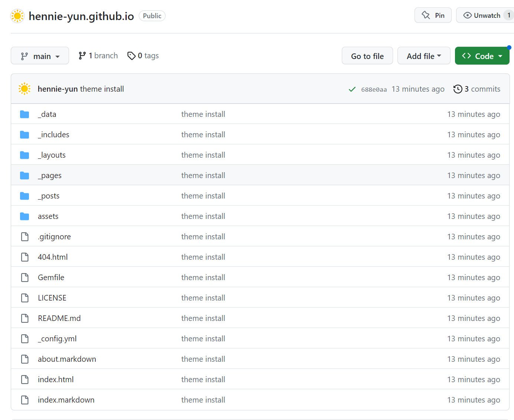The height and width of the screenshot is (420, 514).
Task: Open the hennie-yun.github.io repository link
Action: (81, 16)
